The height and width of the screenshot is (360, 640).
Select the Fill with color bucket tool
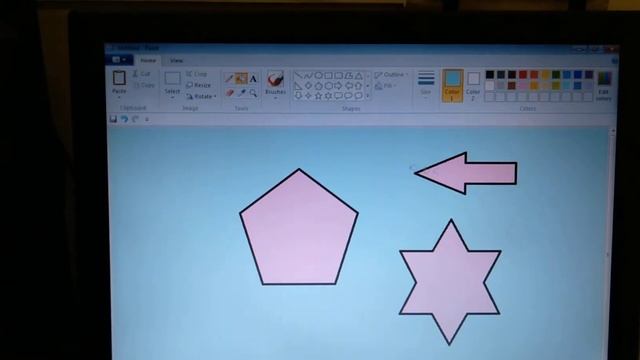(241, 78)
